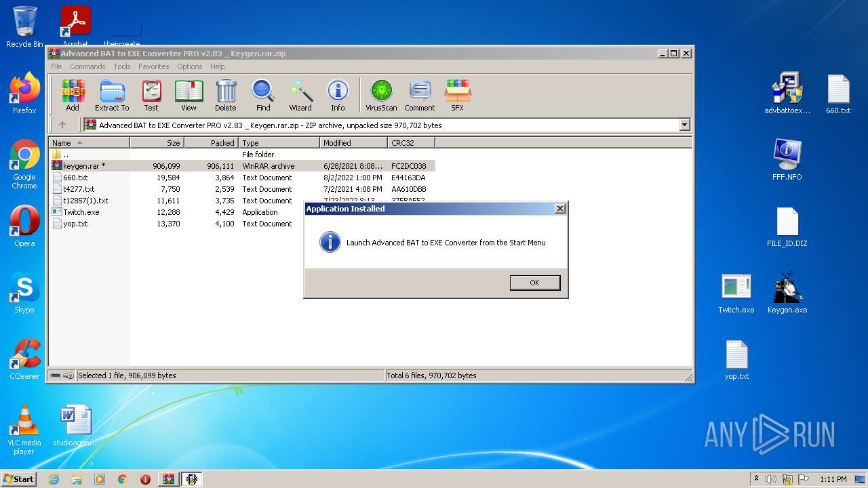The image size is (868, 488).
Task: Click the Comment toolbar icon
Action: pos(420,96)
